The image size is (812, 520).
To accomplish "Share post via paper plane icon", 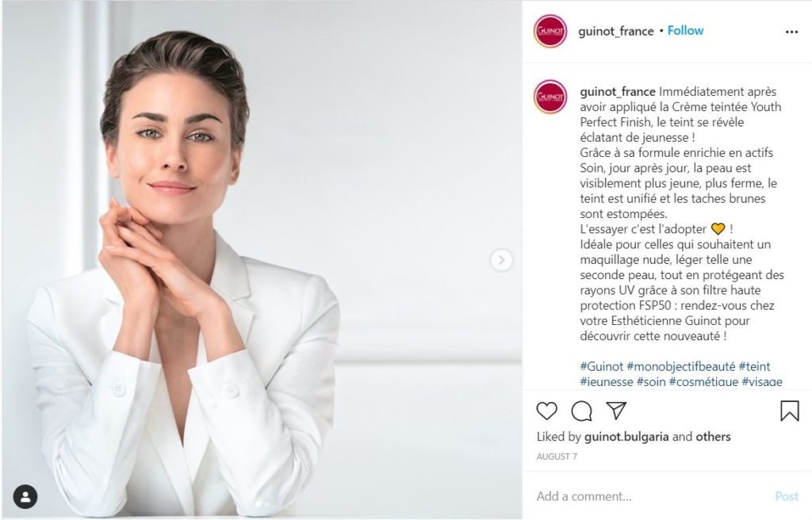I will point(616,410).
